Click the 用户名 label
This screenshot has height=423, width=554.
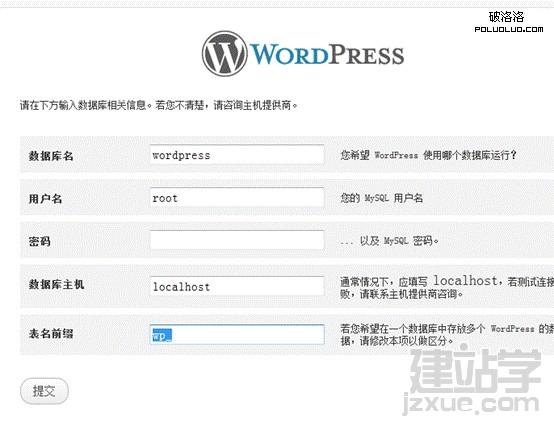coord(46,199)
